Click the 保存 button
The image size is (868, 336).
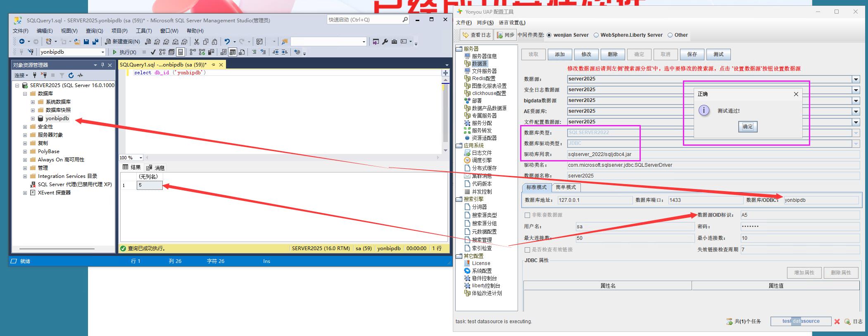pyautogui.click(x=692, y=54)
